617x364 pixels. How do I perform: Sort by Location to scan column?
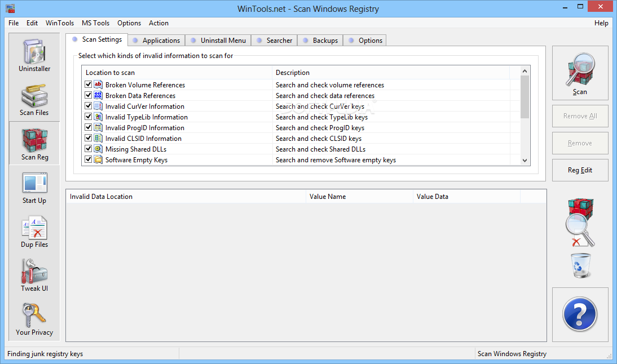tap(177, 72)
